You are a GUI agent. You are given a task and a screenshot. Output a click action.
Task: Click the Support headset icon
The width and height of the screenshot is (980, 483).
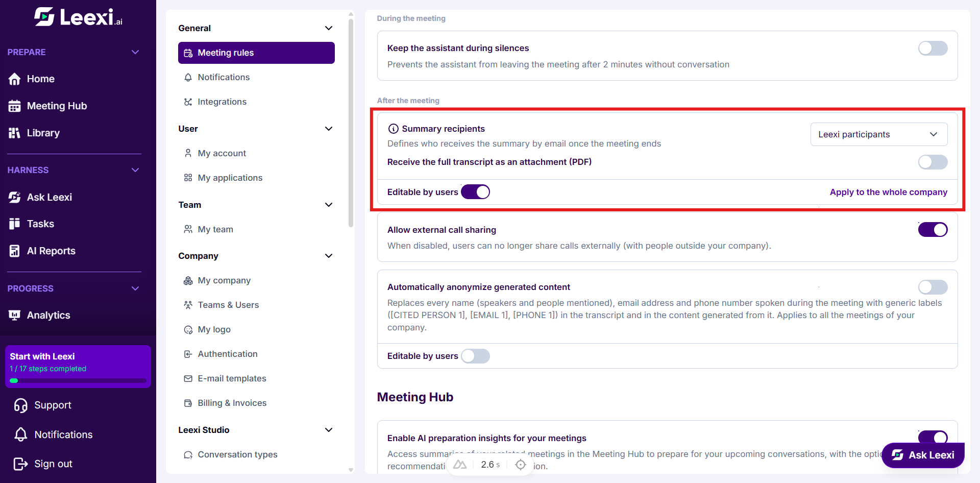(x=21, y=405)
